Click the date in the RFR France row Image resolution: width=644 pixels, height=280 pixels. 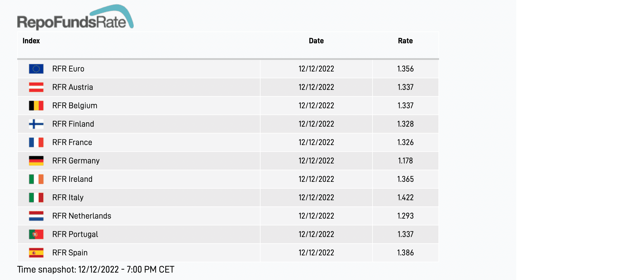316,142
